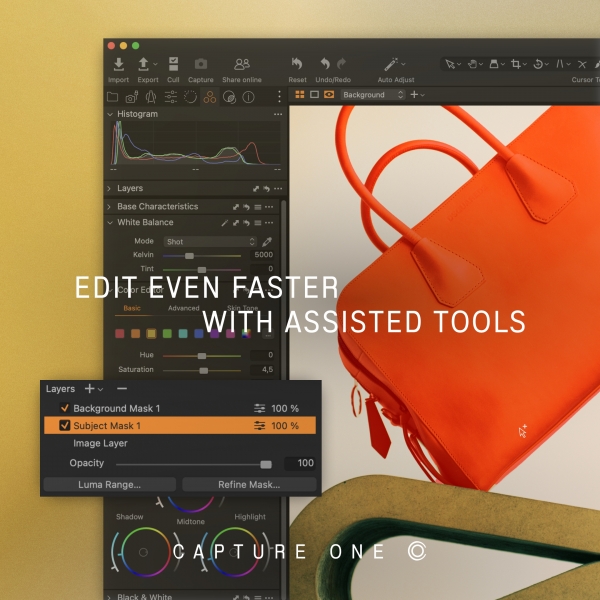Click the Auto Adjust magic wand
The height and width of the screenshot is (600, 600).
pyautogui.click(x=391, y=64)
